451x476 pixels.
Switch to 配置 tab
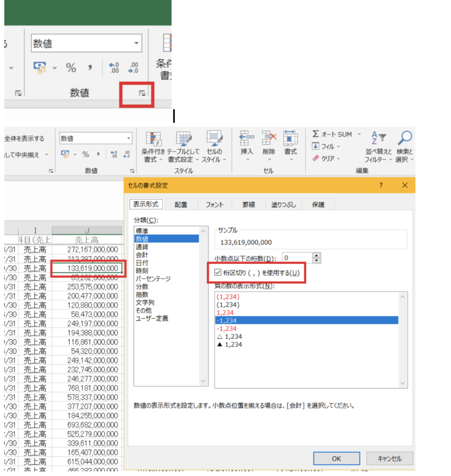coord(181,205)
